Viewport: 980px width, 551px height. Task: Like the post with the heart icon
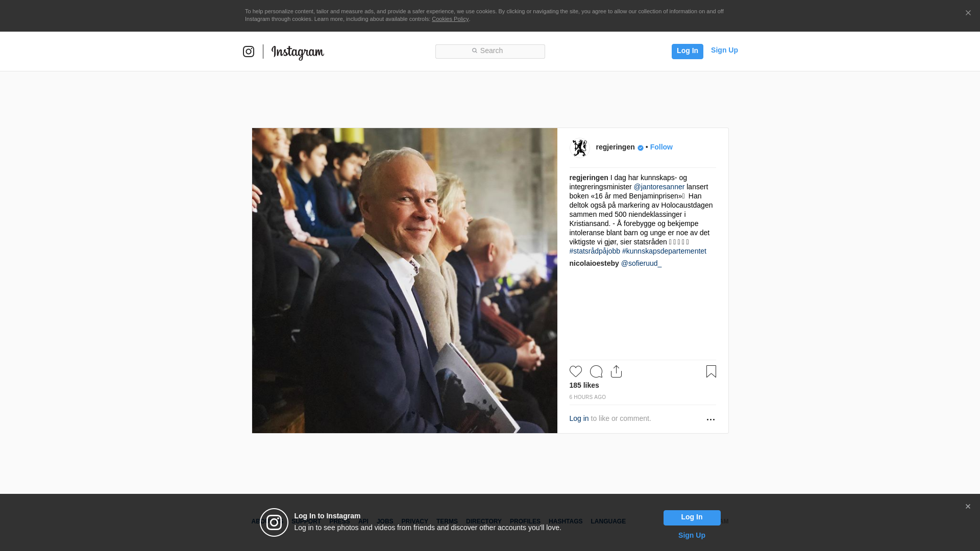point(575,371)
